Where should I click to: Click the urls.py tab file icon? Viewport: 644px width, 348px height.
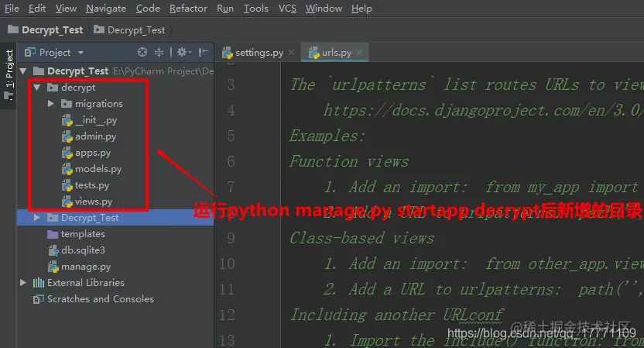313,53
